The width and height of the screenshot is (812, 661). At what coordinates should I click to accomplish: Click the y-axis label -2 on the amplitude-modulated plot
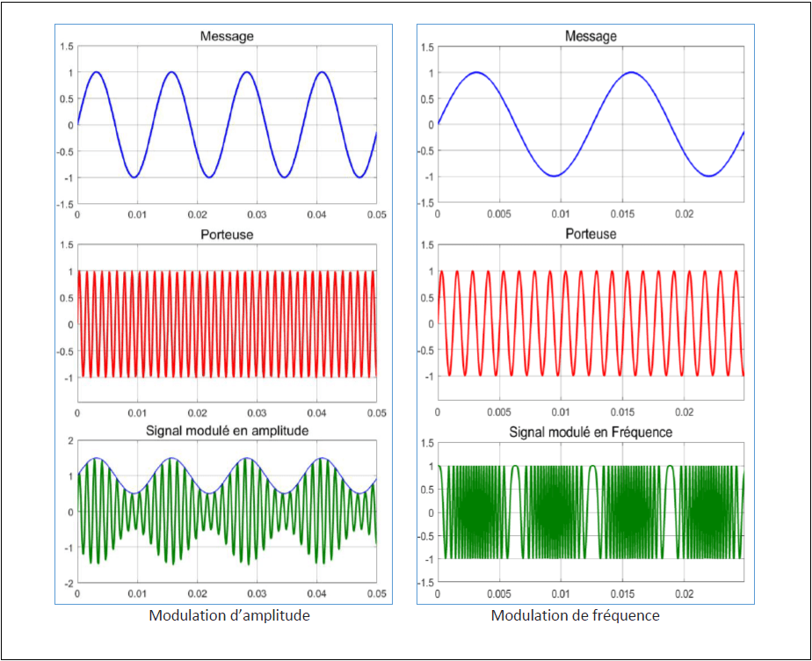point(68,583)
